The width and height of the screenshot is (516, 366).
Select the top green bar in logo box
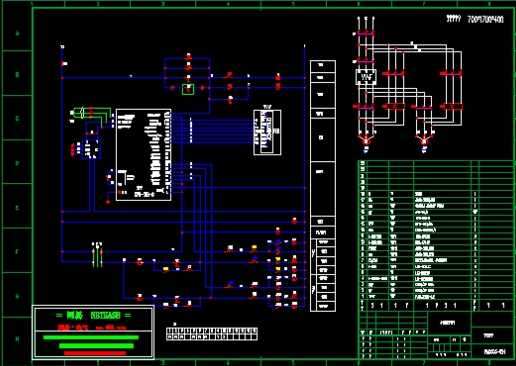point(91,337)
